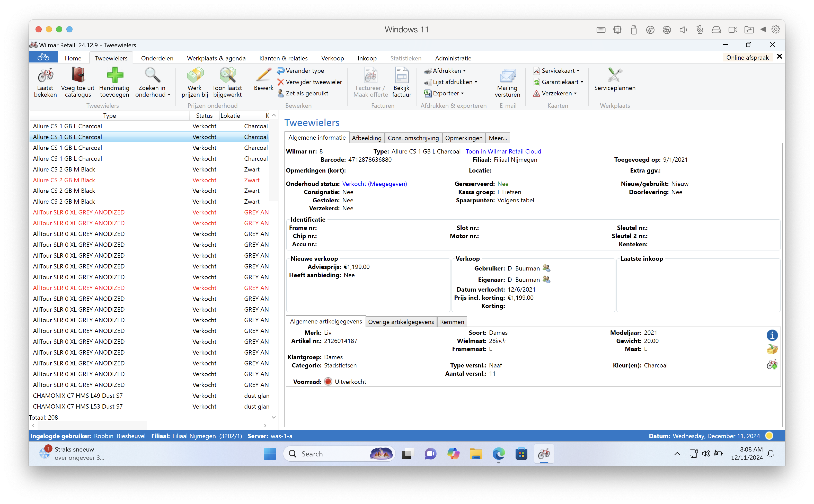Switch to Overige artikelgegevens tab

tap(401, 322)
